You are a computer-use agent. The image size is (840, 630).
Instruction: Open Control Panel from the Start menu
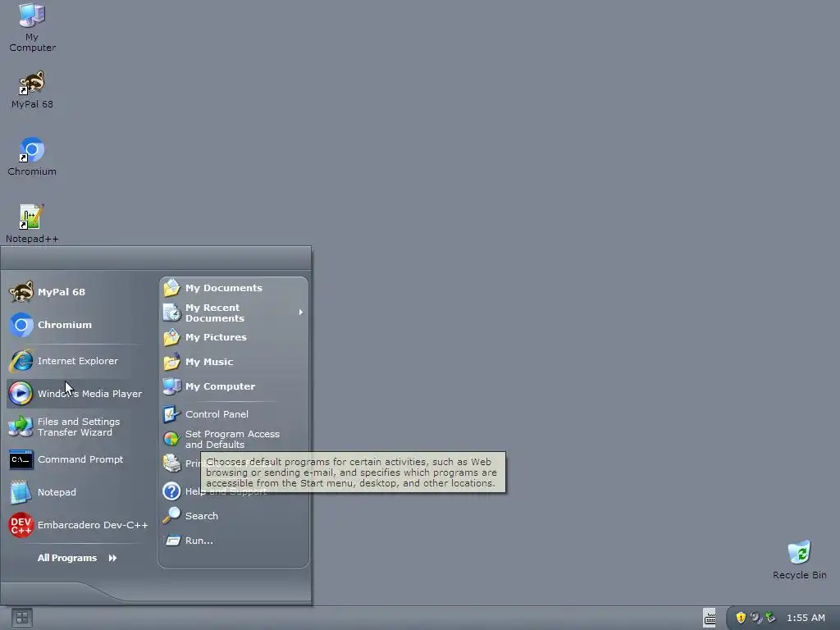coord(234,414)
